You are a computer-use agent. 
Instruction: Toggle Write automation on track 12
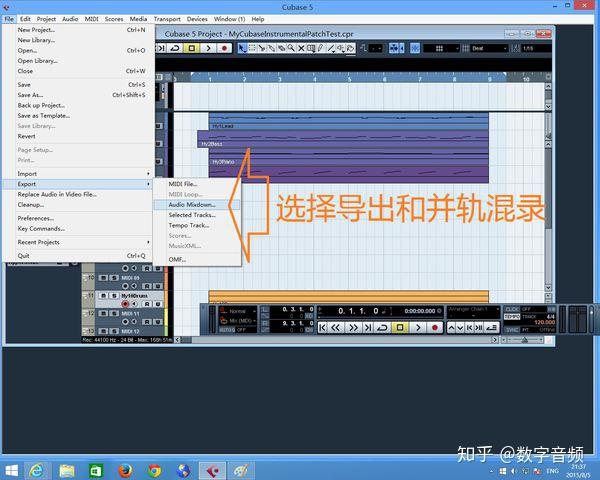point(158,322)
